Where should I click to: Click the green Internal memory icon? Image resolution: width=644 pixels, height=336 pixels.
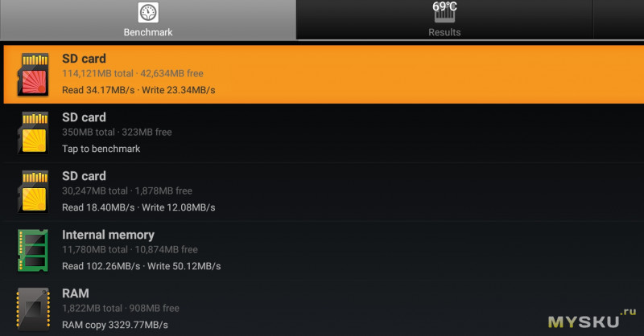[33, 250]
